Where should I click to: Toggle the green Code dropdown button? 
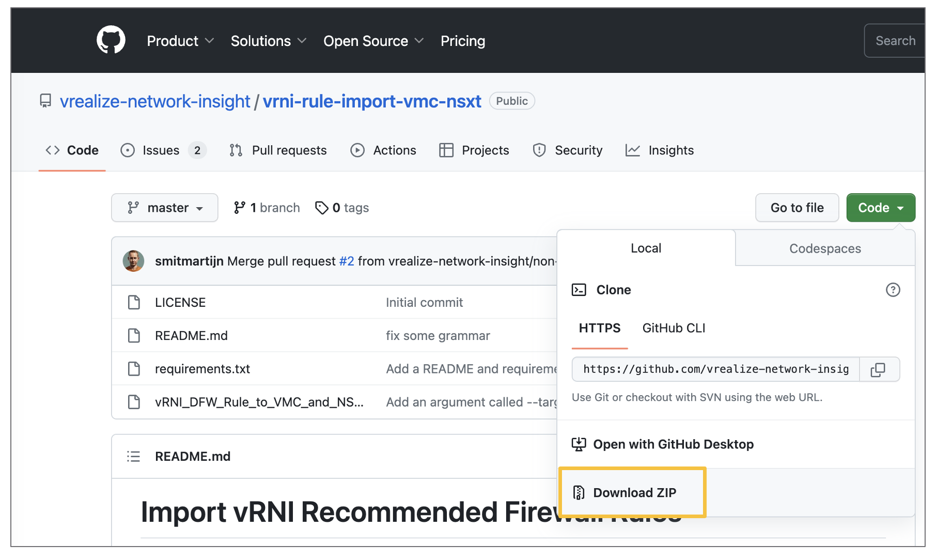coord(880,208)
